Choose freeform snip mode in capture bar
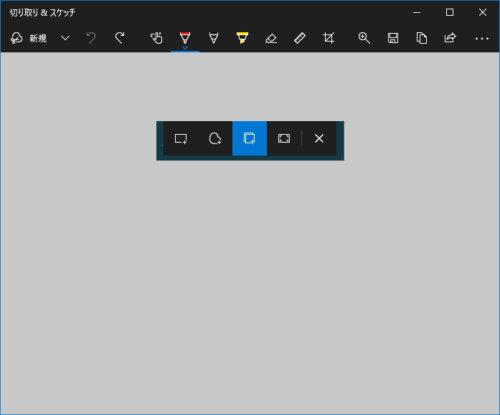Image resolution: width=500 pixels, height=415 pixels. (x=215, y=138)
